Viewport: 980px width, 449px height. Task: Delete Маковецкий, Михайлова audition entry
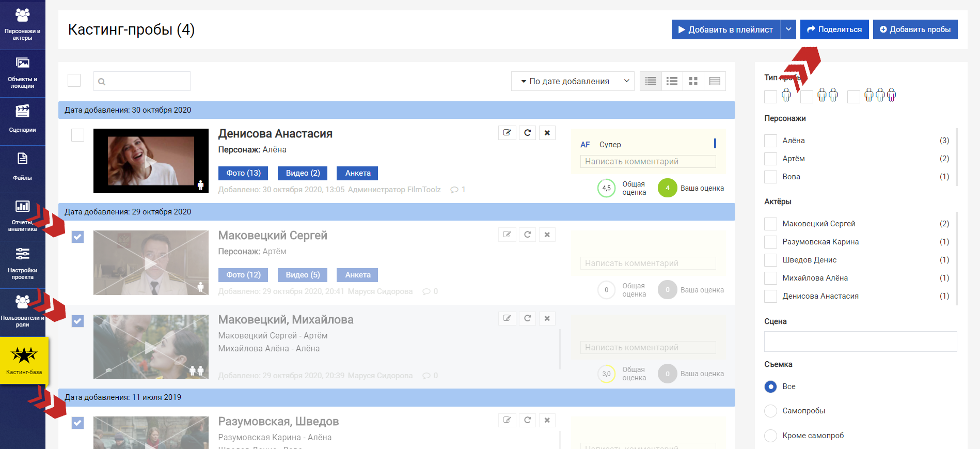pyautogui.click(x=547, y=318)
